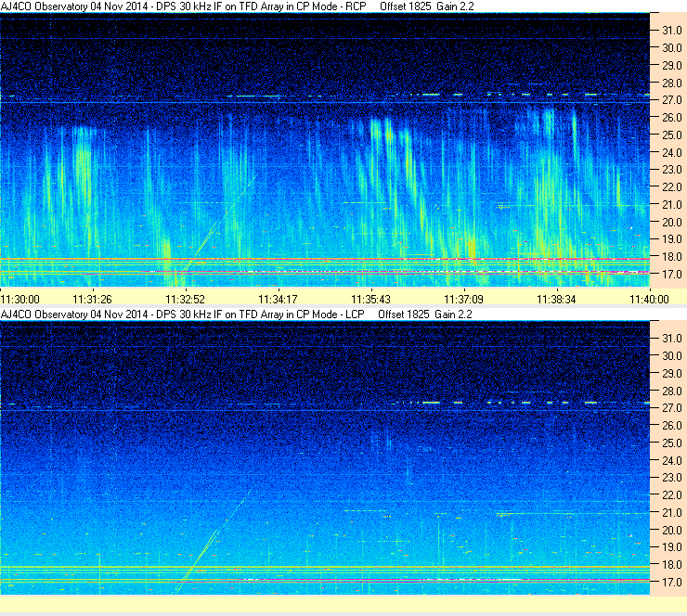
Task: Select the 11:31:26 time axis label
Action: [x=92, y=300]
